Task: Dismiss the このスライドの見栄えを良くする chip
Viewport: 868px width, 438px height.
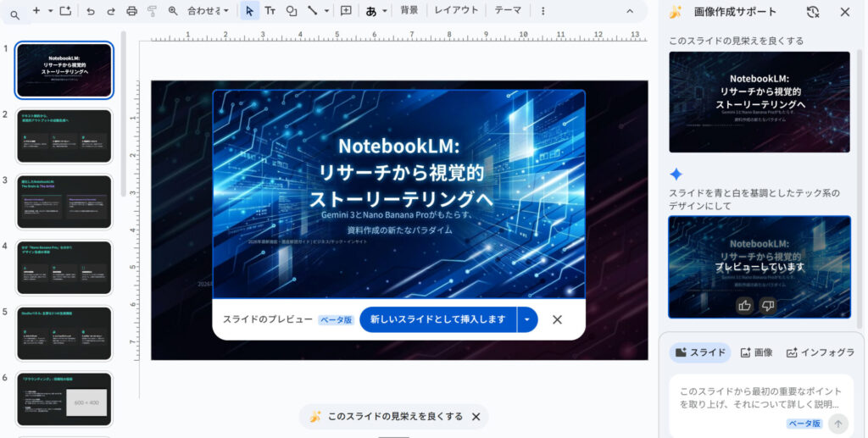Action: point(476,417)
